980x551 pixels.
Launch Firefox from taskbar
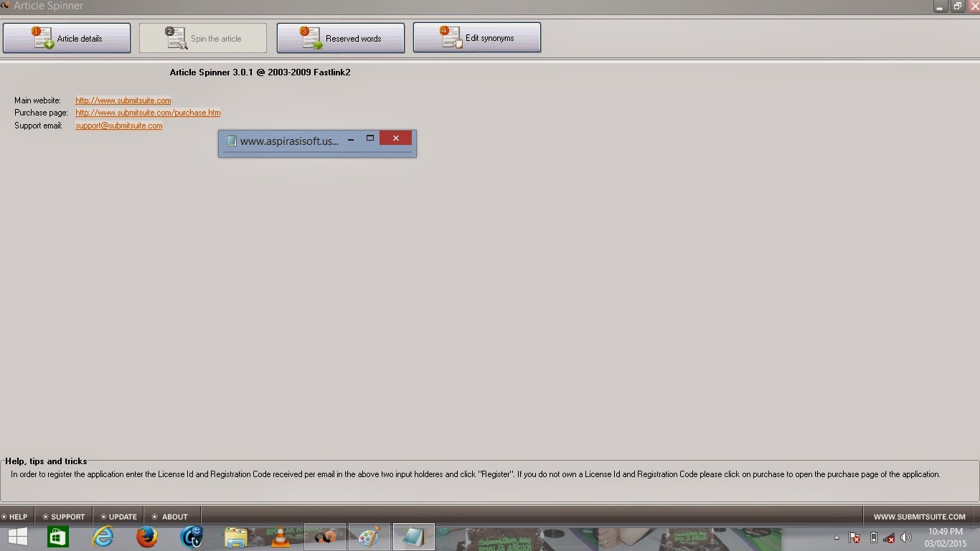point(147,537)
